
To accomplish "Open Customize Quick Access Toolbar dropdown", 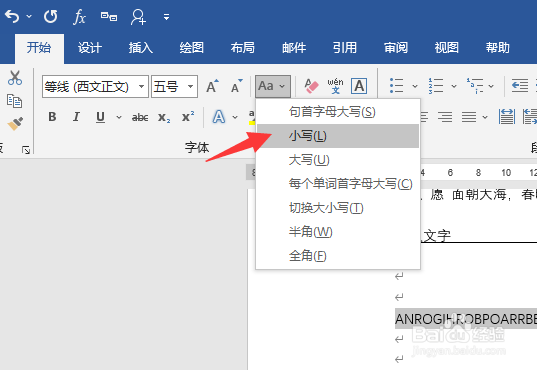I will pyautogui.click(x=166, y=16).
